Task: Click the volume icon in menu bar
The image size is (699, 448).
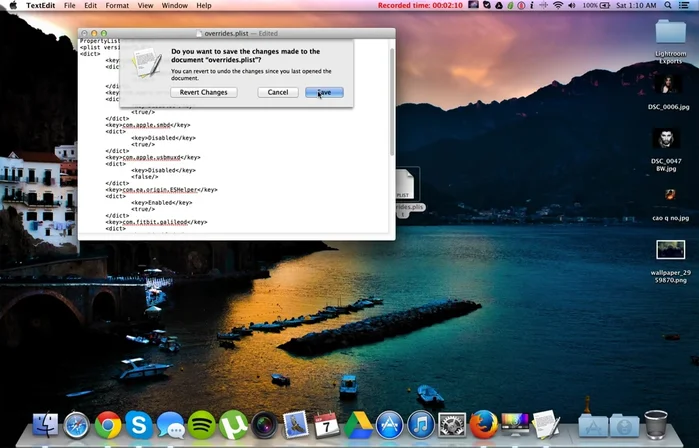Action: [x=572, y=5]
